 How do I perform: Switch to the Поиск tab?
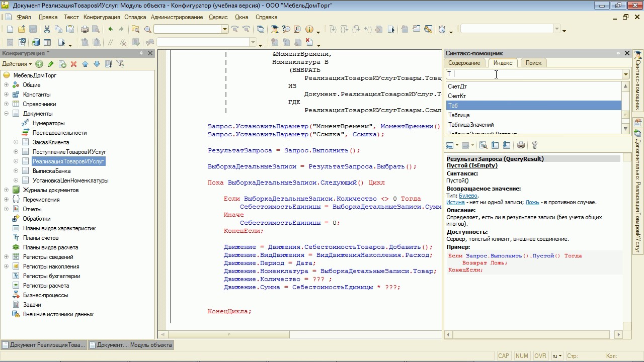point(533,63)
